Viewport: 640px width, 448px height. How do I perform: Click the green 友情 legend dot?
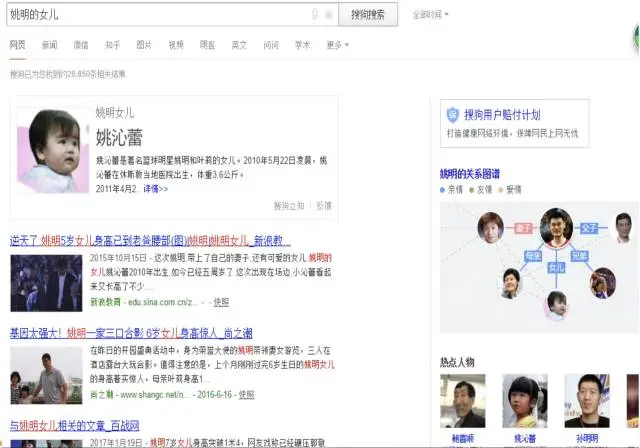[471, 190]
